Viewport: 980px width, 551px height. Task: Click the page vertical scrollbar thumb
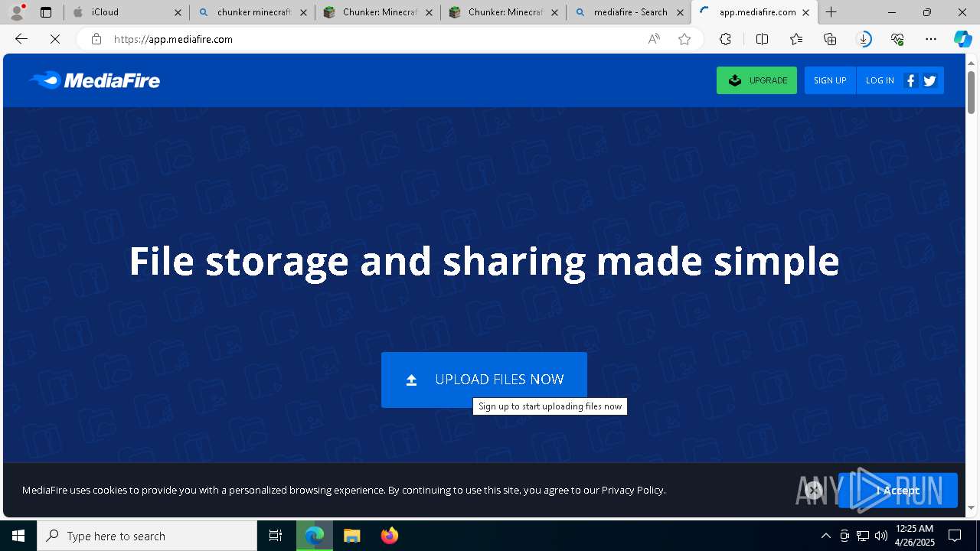972,92
